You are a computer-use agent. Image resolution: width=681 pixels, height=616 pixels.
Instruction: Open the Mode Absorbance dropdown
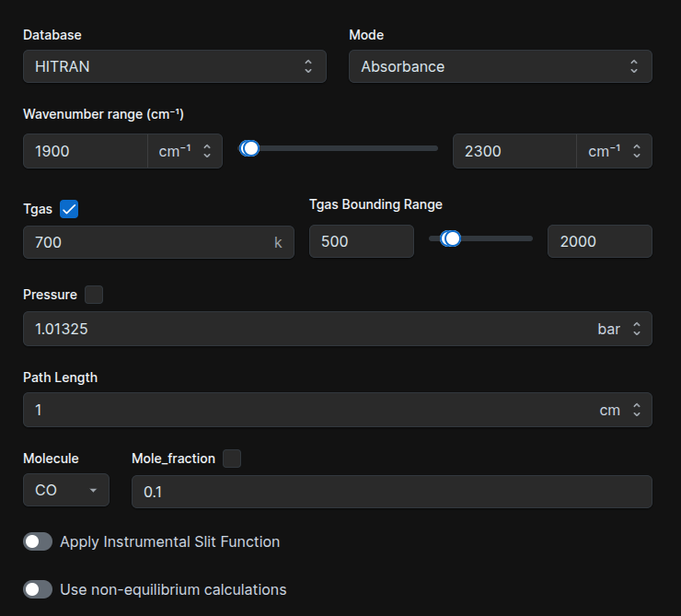click(x=501, y=66)
